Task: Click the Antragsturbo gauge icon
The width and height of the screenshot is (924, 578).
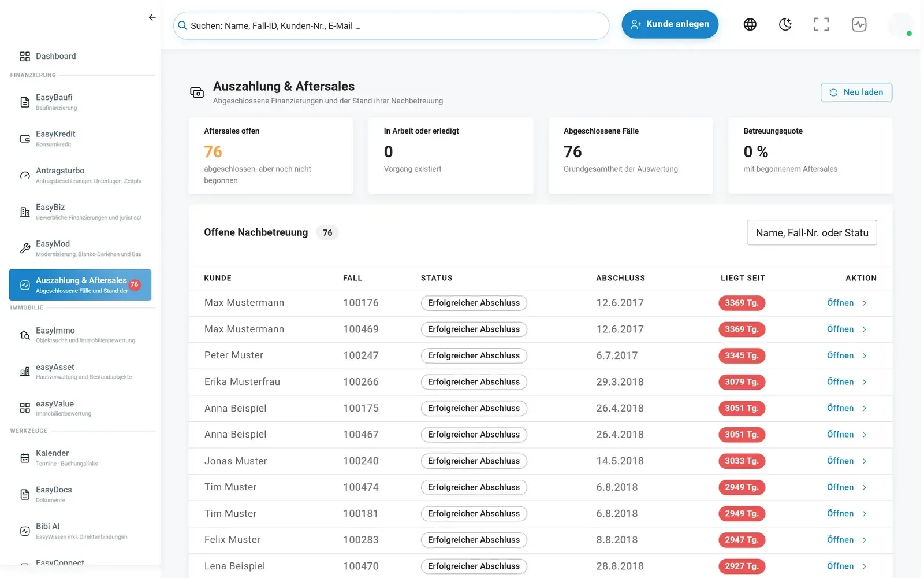Action: click(25, 175)
